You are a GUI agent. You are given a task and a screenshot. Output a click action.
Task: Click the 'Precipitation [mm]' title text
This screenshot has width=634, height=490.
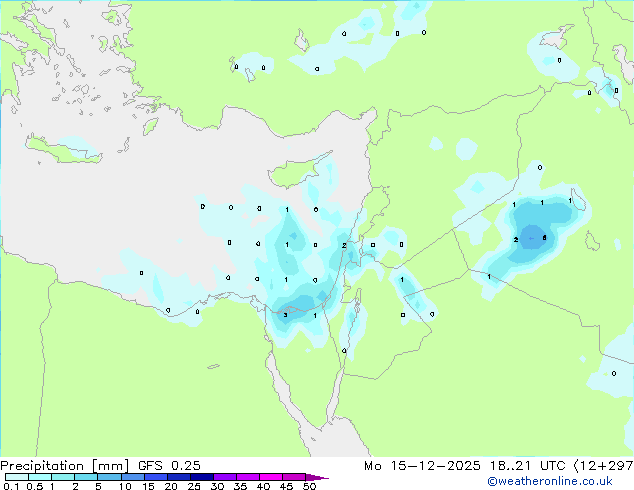coord(65,466)
